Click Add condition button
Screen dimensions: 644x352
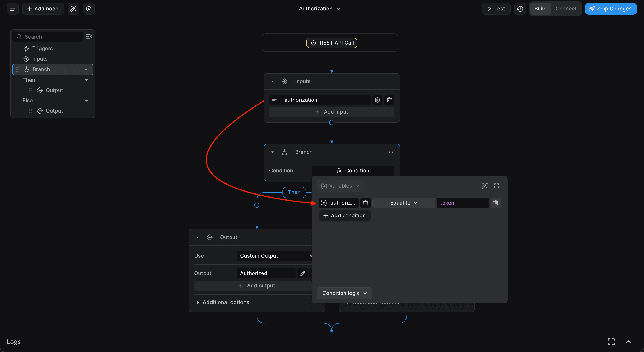pyautogui.click(x=345, y=216)
